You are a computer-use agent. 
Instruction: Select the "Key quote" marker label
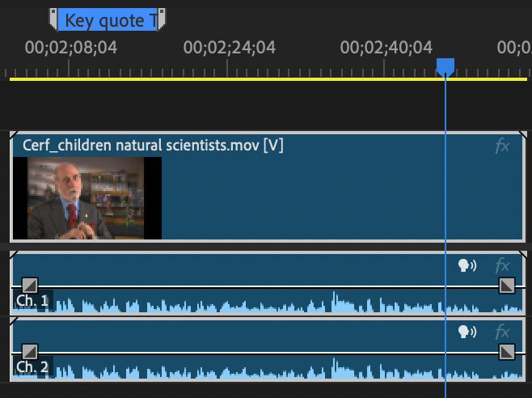coord(109,20)
